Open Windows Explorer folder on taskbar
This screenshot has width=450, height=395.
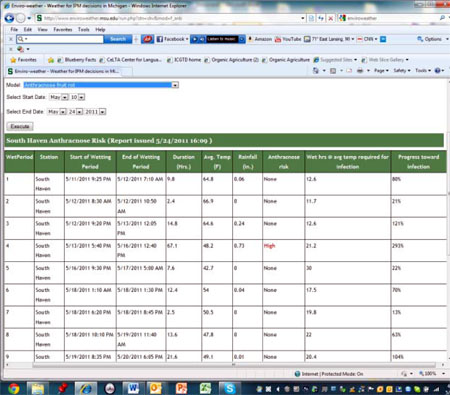pyautogui.click(x=37, y=388)
